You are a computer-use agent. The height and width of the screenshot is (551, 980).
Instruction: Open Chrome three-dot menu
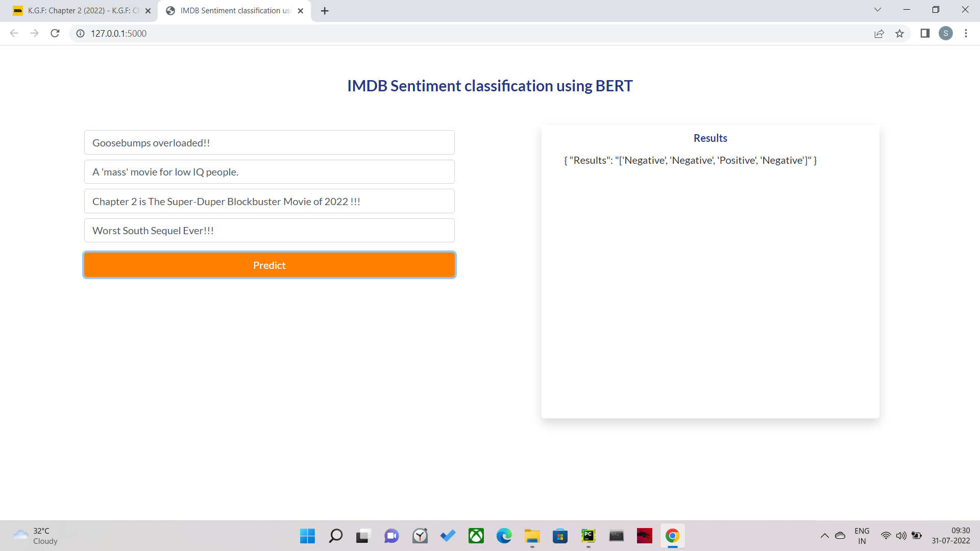(x=966, y=33)
